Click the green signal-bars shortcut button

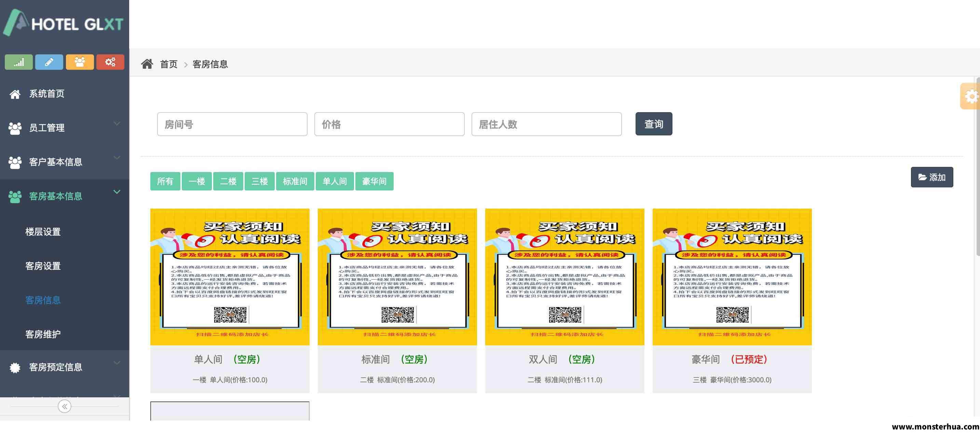pyautogui.click(x=19, y=62)
